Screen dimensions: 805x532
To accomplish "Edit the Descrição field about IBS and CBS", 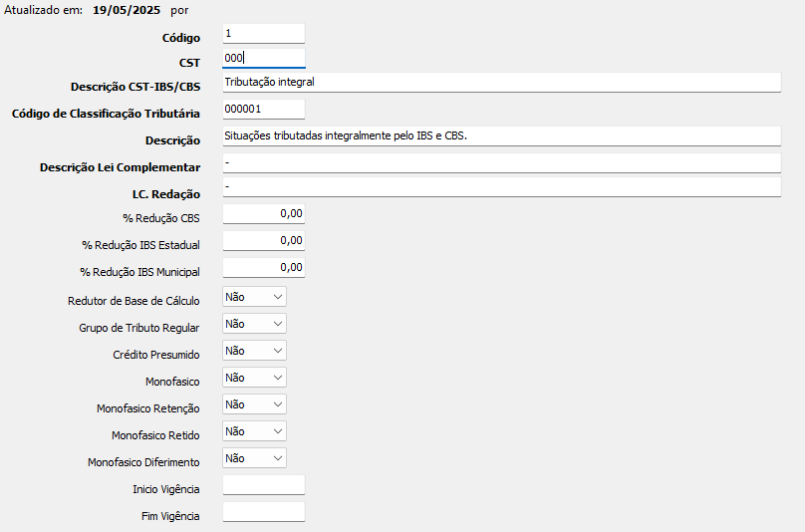I will click(x=501, y=136).
